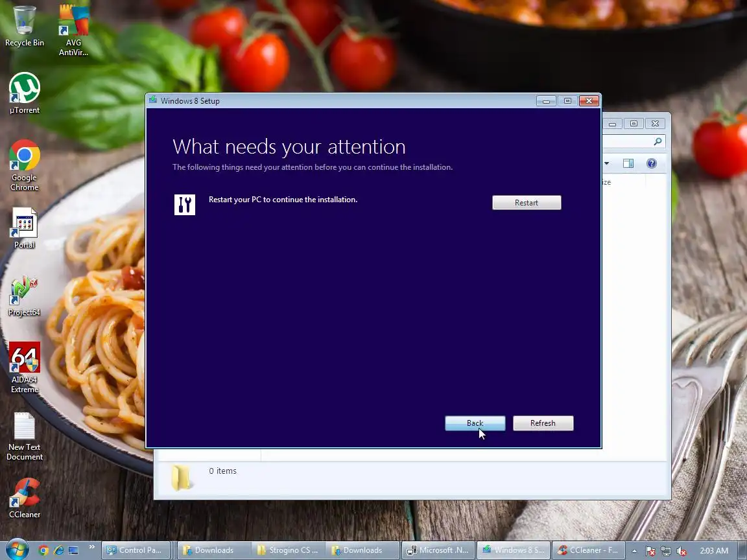Select the New Text Document file icon

24,437
